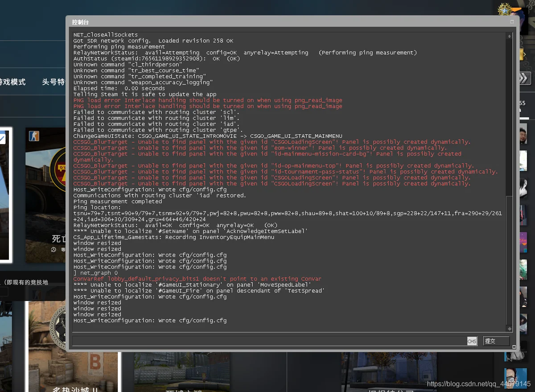Click the ChangeGameUIState MAINMENU log line
The height and width of the screenshot is (392, 535).
point(208,136)
